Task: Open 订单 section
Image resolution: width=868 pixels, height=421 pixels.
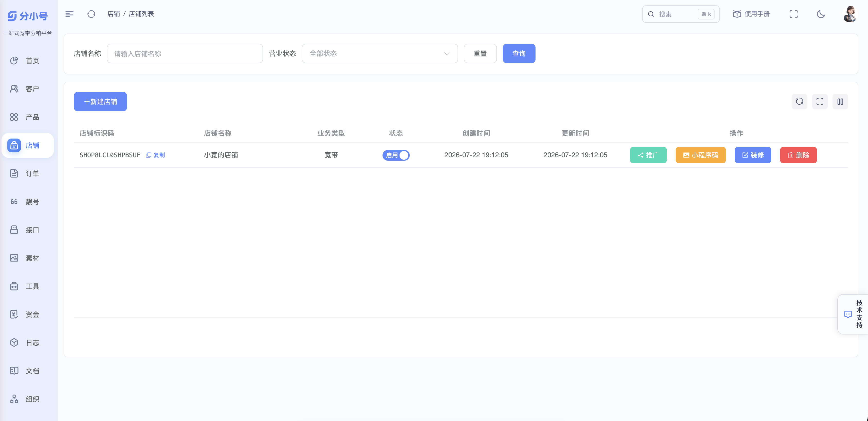Action: click(28, 173)
